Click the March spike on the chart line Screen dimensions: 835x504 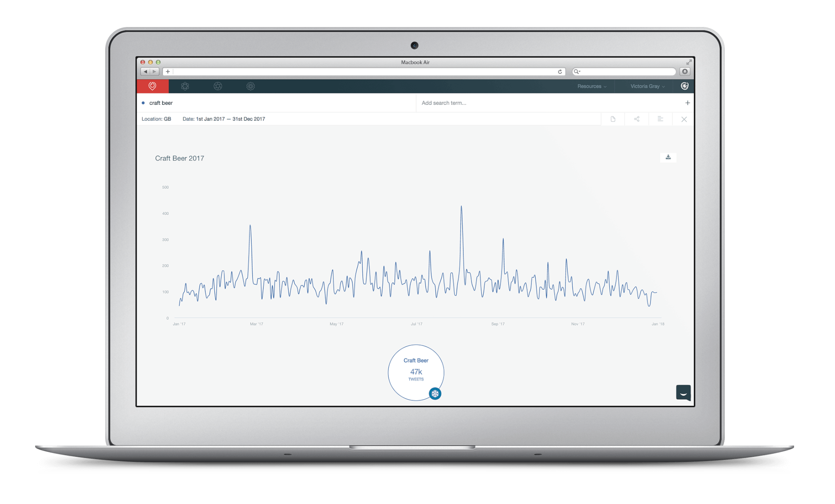coord(250,225)
